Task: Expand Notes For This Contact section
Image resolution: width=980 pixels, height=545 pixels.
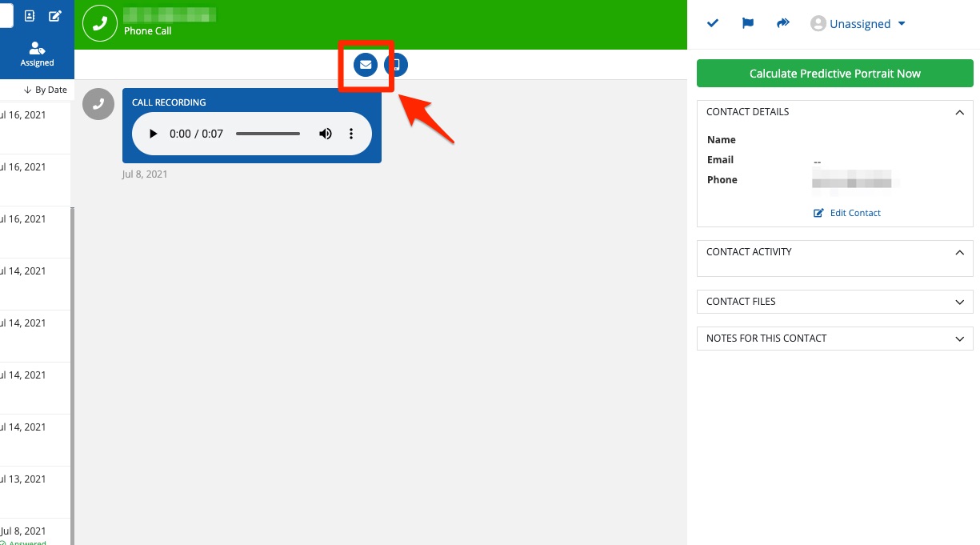Action: pos(960,339)
